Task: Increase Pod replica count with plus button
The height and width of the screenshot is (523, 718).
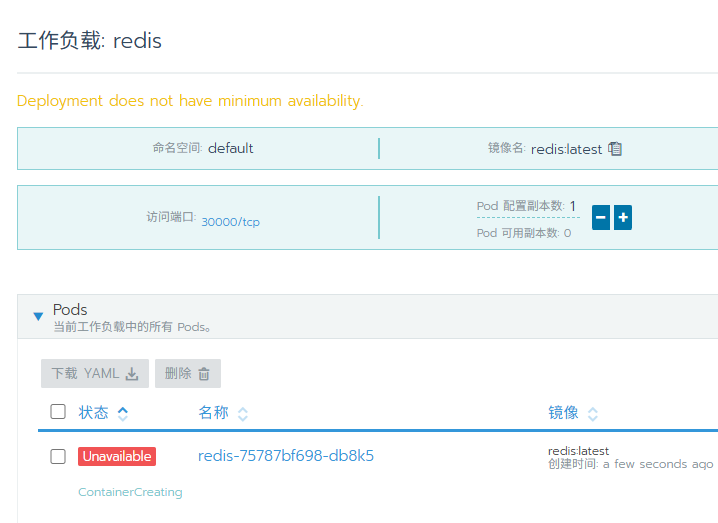Action: pyautogui.click(x=623, y=218)
